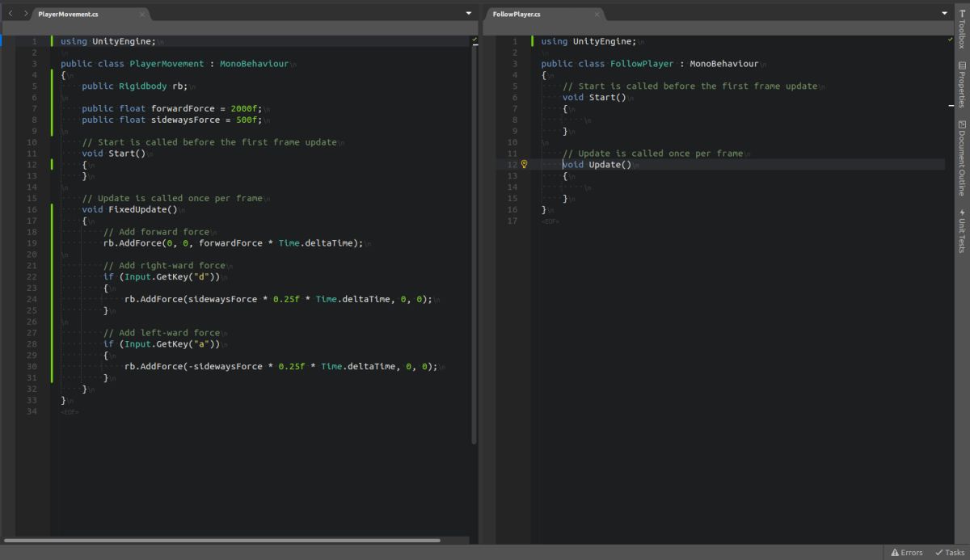Open the Tasks pad
The height and width of the screenshot is (560, 970).
[949, 553]
